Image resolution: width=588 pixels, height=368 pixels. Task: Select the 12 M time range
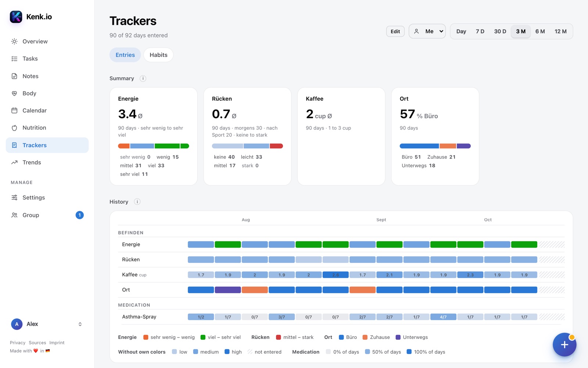point(560,31)
